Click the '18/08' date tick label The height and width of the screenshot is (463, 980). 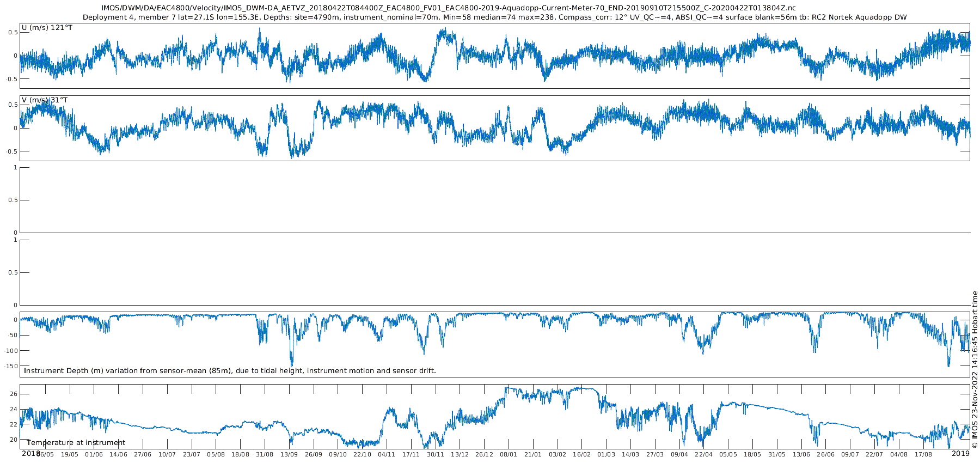[x=240, y=454]
